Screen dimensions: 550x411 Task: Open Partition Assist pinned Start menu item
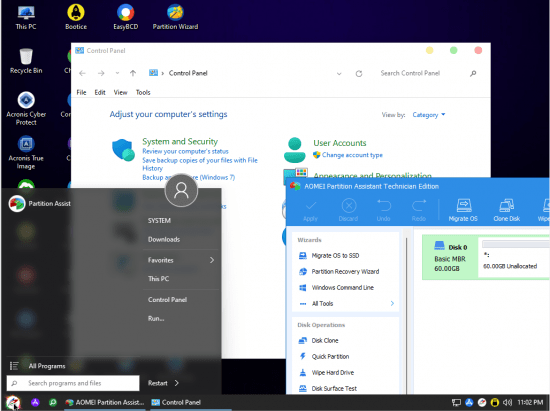pos(39,203)
